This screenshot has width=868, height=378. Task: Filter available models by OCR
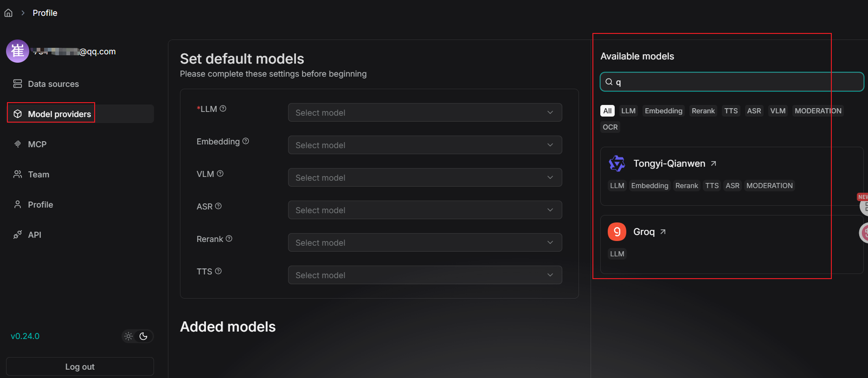tap(610, 127)
